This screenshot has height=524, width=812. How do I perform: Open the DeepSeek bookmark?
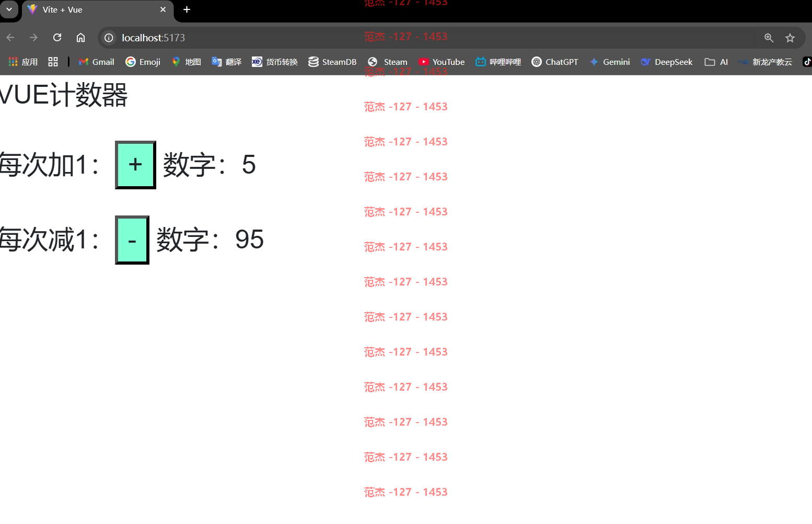click(666, 62)
